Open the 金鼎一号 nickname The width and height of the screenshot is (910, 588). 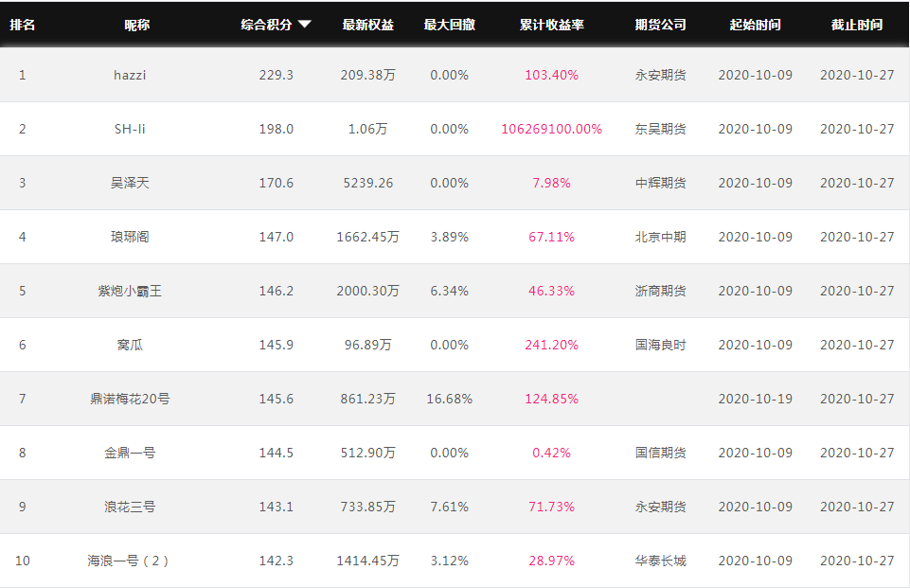(x=130, y=453)
